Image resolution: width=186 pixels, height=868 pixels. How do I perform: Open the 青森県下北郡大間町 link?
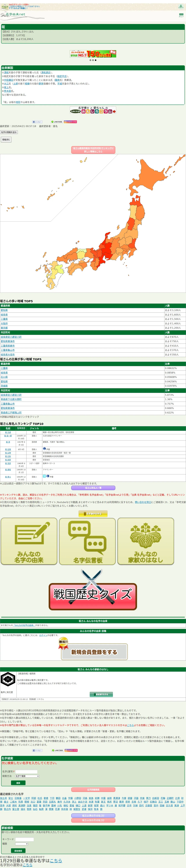[x=11, y=399]
